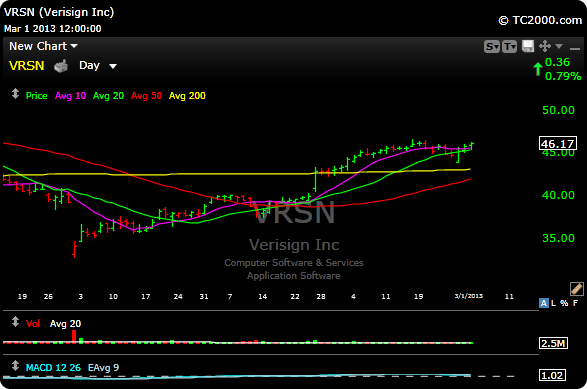Click the price pane resize arrows icon

click(x=15, y=94)
